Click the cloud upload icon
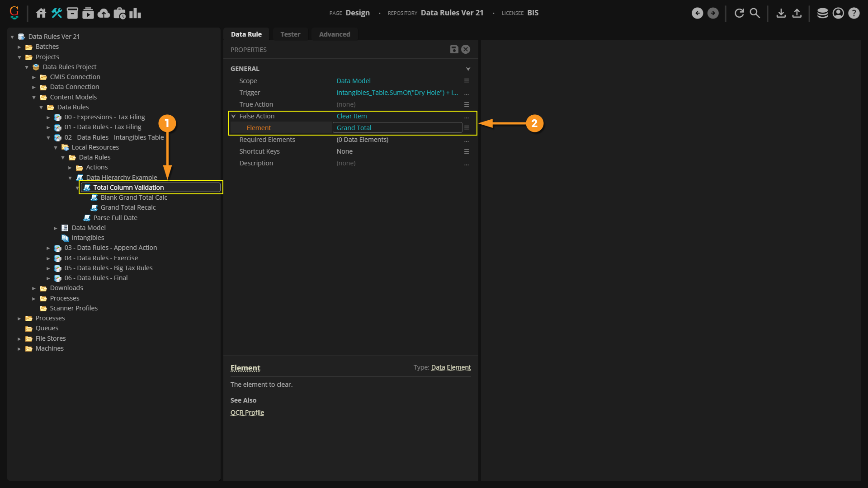 (104, 13)
